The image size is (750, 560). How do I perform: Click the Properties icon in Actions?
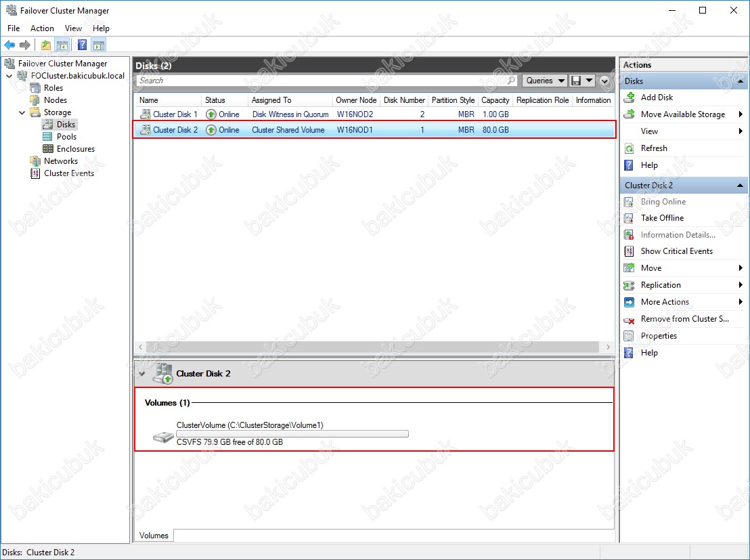(x=629, y=336)
